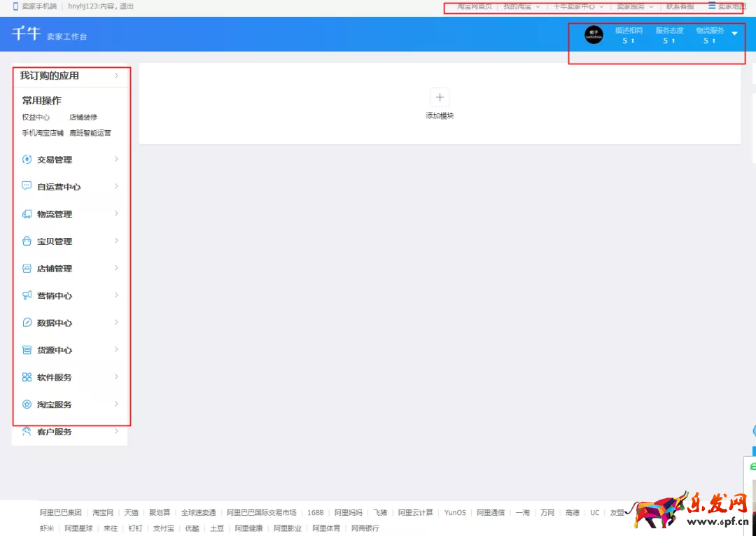Screen dimensions: 756x536
Task: Open the shop rating dropdown triangle
Action: pyautogui.click(x=734, y=34)
